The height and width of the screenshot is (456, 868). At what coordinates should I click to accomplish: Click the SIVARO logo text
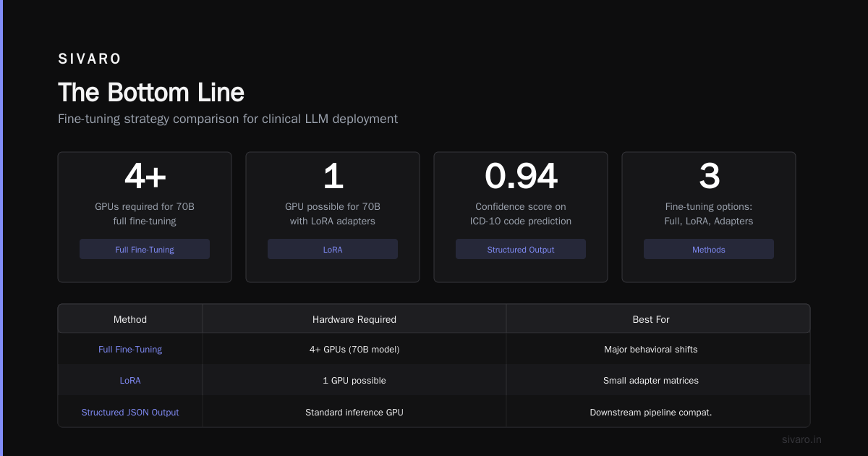[x=90, y=59]
